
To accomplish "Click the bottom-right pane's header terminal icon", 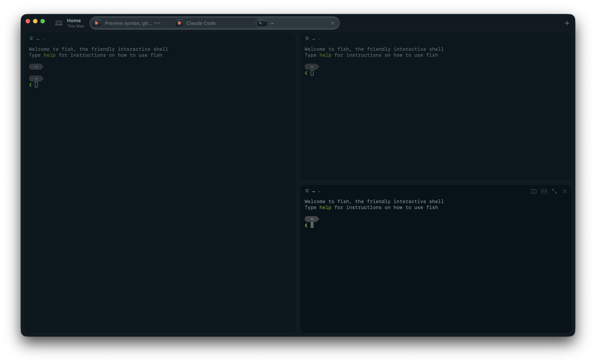I will coord(307,191).
